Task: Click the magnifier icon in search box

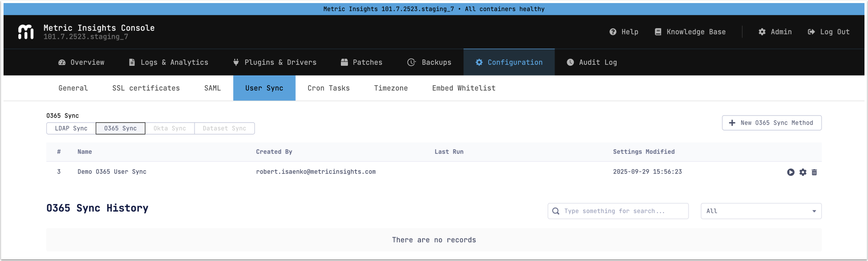Action: coord(556,211)
